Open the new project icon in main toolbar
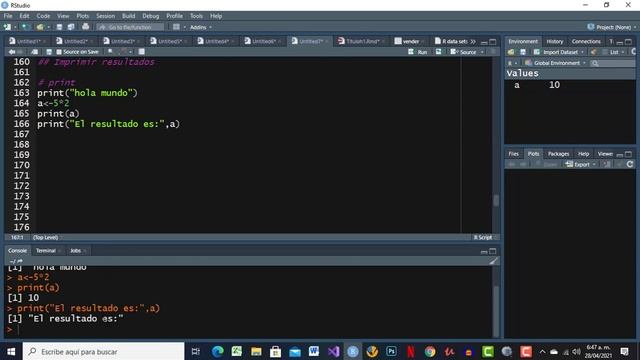Image resolution: width=640 pixels, height=360 pixels. pos(25,27)
